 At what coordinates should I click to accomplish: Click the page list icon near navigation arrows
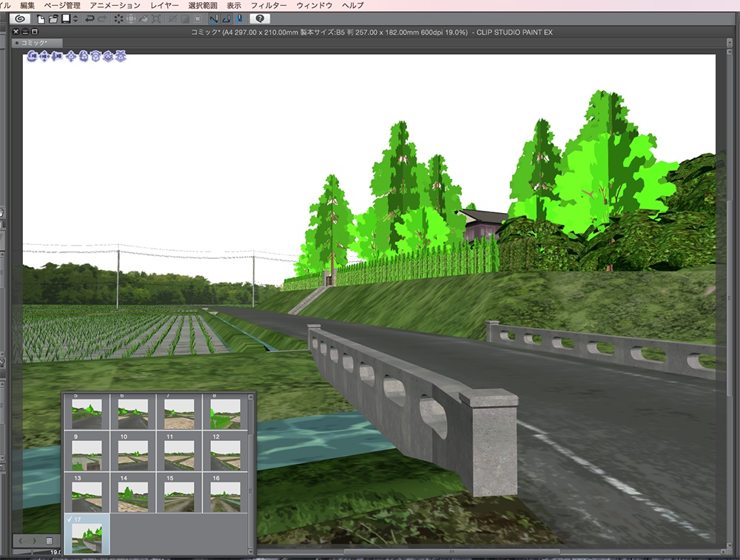point(49,541)
